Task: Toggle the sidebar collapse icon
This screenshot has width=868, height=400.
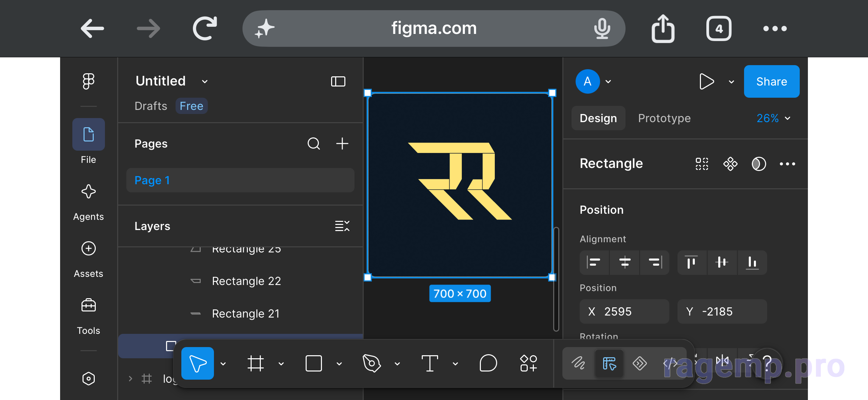Action: 338,81
